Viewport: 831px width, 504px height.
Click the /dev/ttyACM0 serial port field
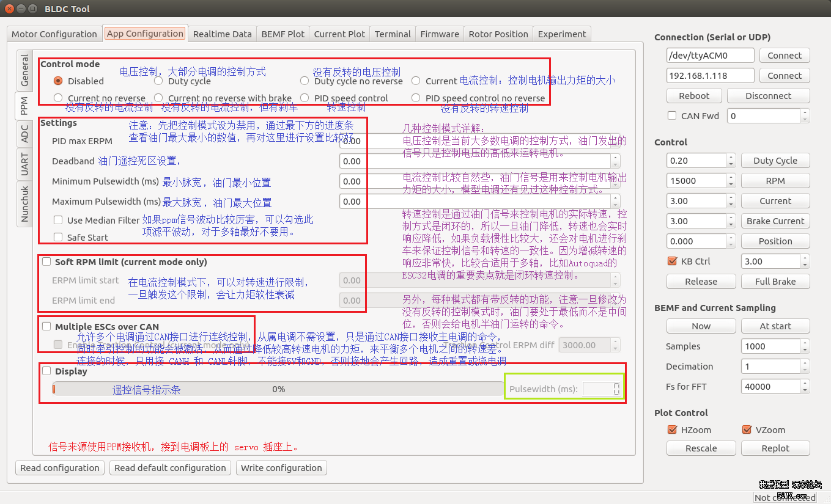[x=710, y=55]
